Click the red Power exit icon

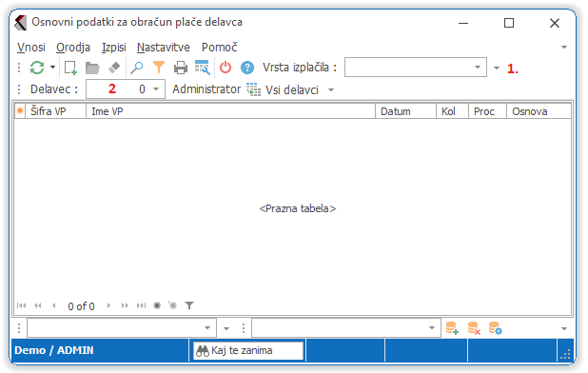(x=225, y=68)
